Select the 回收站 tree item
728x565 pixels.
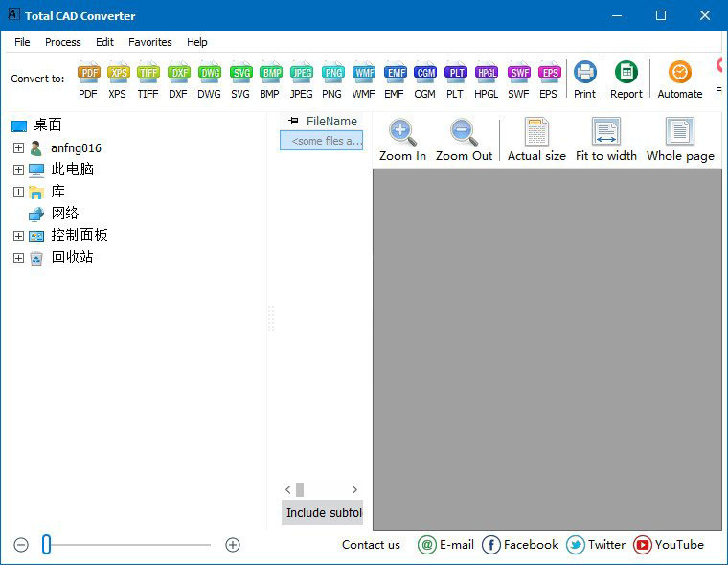click(x=61, y=258)
